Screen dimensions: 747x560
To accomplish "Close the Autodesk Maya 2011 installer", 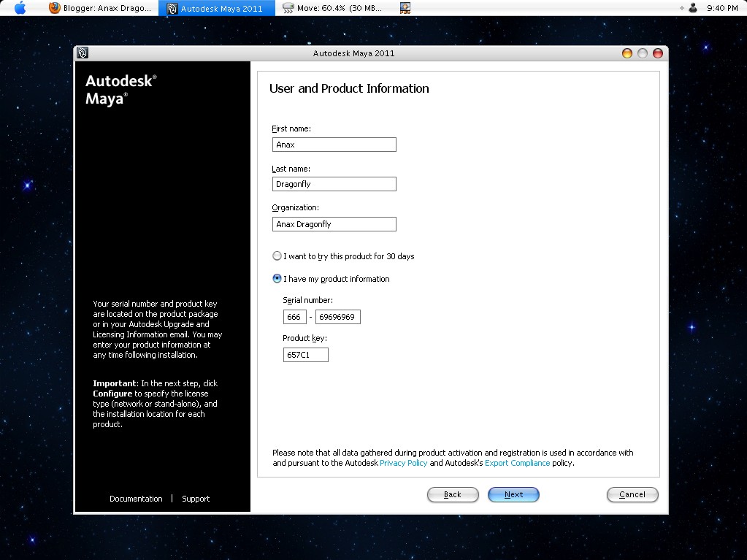I will 657,53.
